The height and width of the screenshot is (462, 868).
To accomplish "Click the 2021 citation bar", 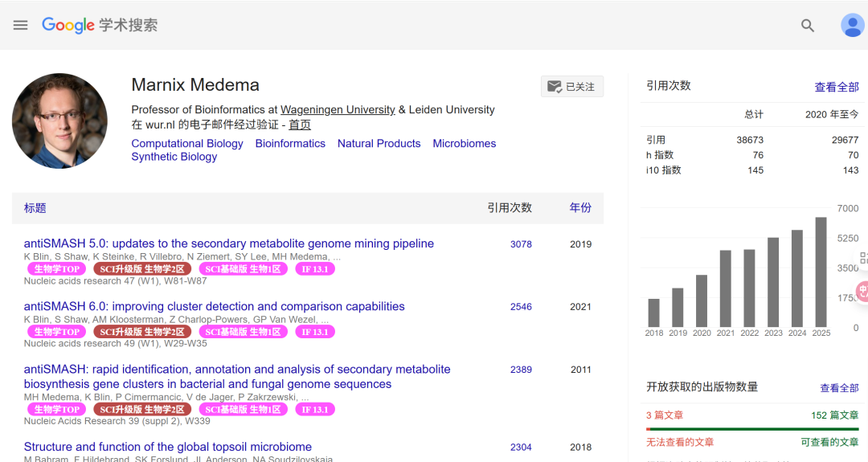I will pyautogui.click(x=725, y=288).
